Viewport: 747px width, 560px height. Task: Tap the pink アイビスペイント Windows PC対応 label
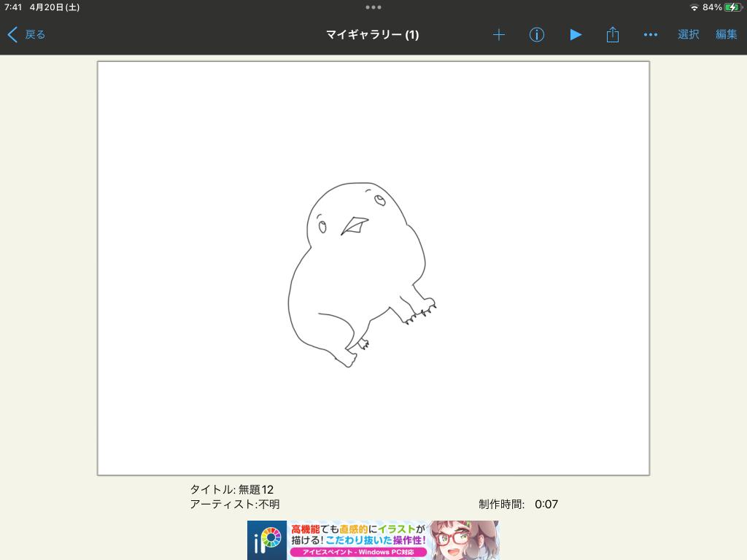(x=357, y=553)
